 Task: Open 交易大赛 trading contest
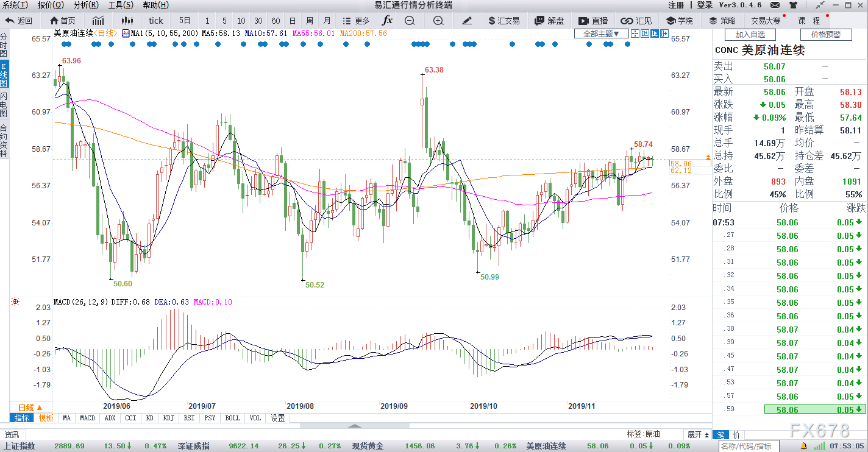click(x=766, y=21)
